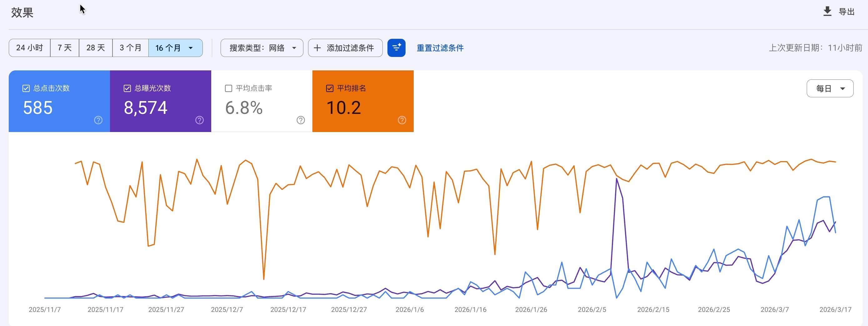Uncheck the 总点击次数 checkbox
868x326 pixels.
(26, 89)
